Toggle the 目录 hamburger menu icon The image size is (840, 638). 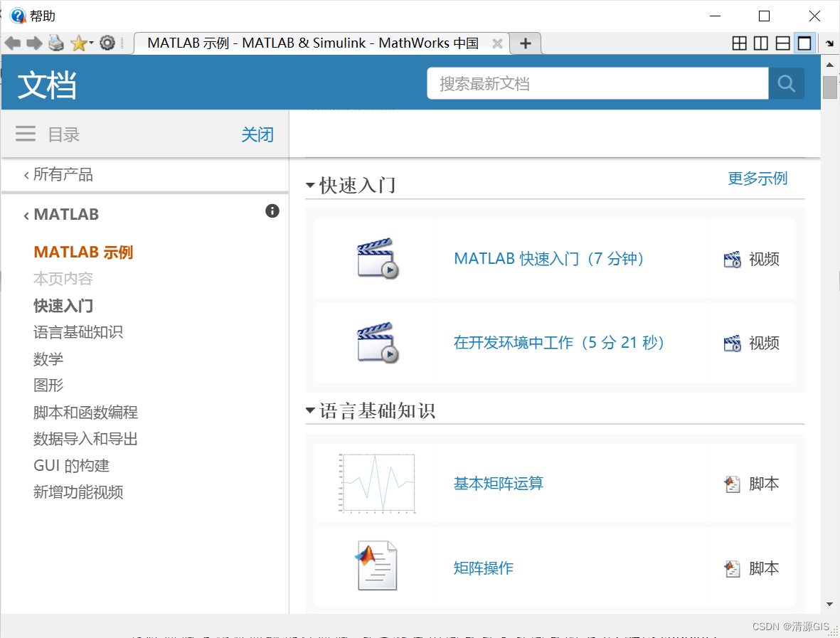[x=26, y=134]
